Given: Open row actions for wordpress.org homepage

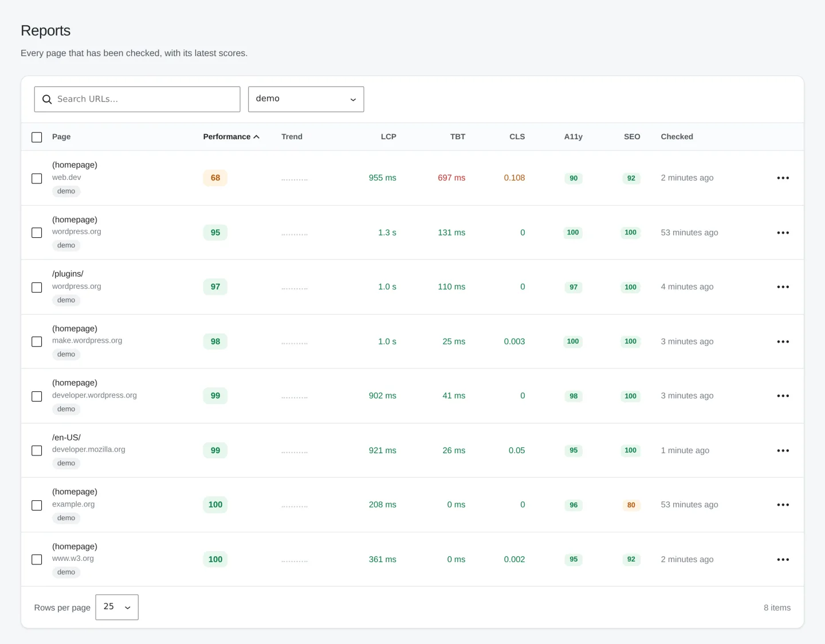Looking at the screenshot, I should 783,233.
